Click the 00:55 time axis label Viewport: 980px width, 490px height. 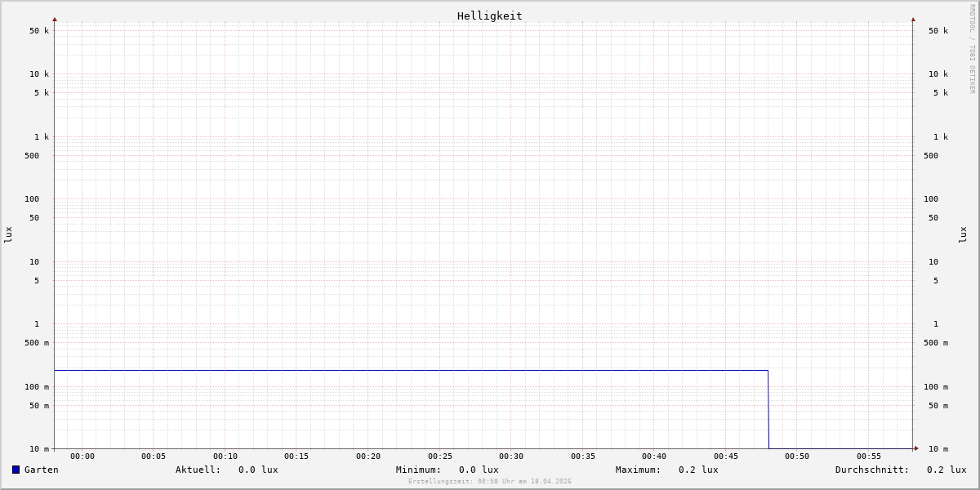click(x=869, y=457)
